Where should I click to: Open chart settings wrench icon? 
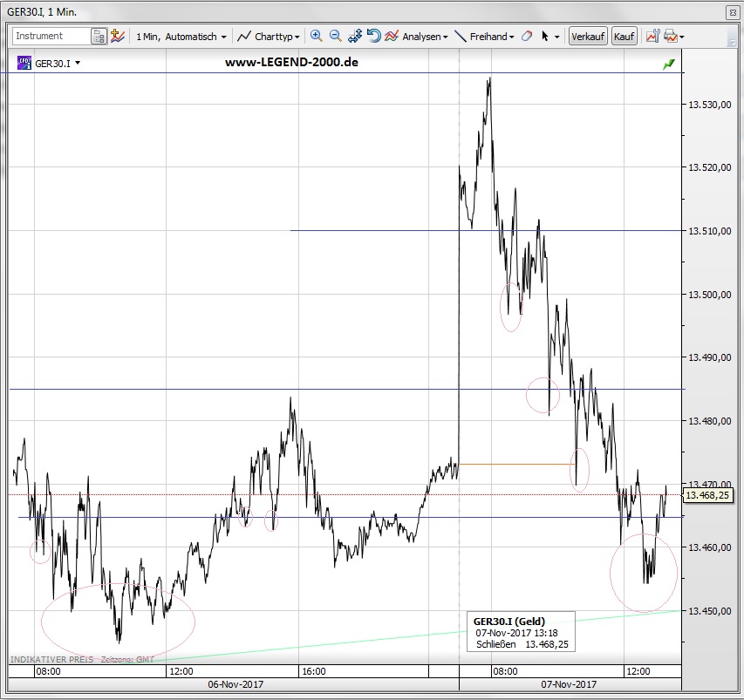(652, 36)
